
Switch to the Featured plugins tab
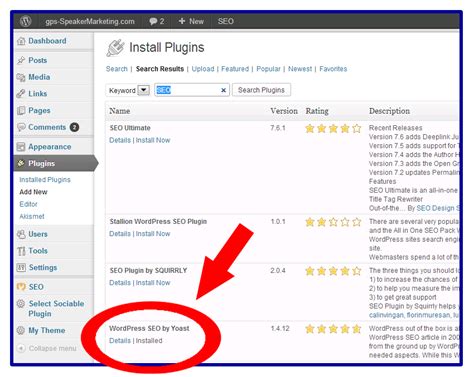235,69
